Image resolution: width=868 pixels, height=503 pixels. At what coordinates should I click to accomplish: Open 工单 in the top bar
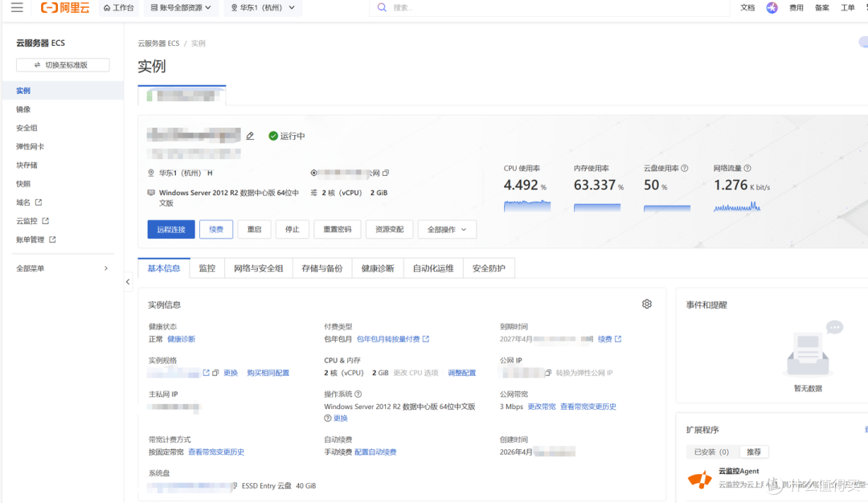point(848,8)
